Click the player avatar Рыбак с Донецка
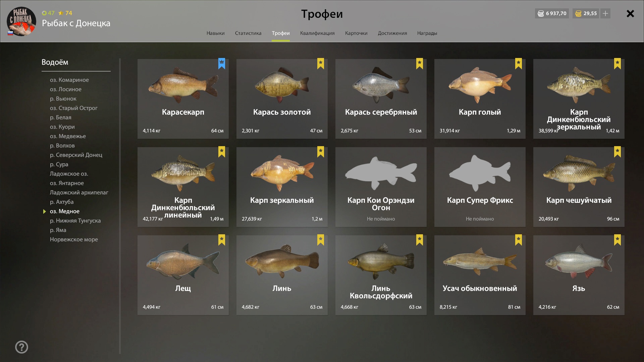 click(x=21, y=21)
